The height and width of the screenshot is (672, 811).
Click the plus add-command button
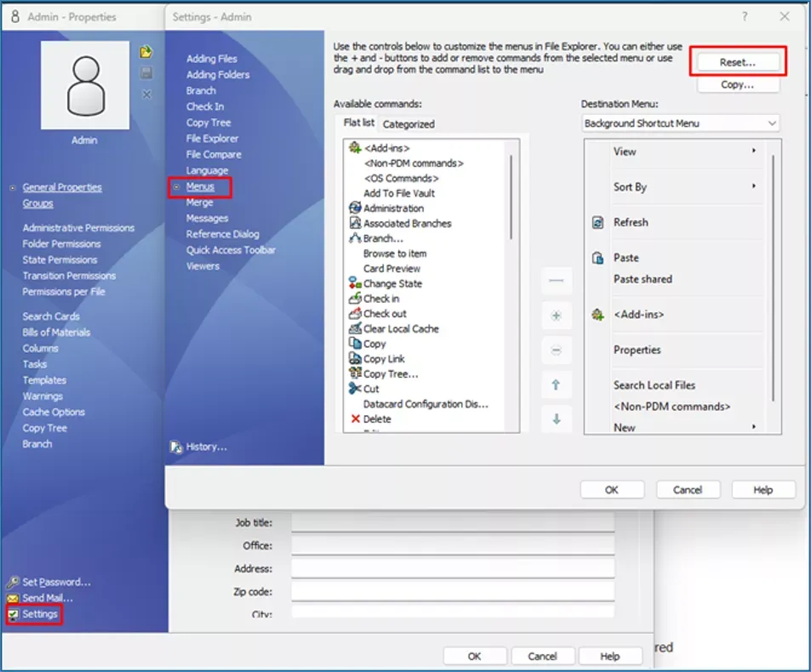pyautogui.click(x=557, y=316)
